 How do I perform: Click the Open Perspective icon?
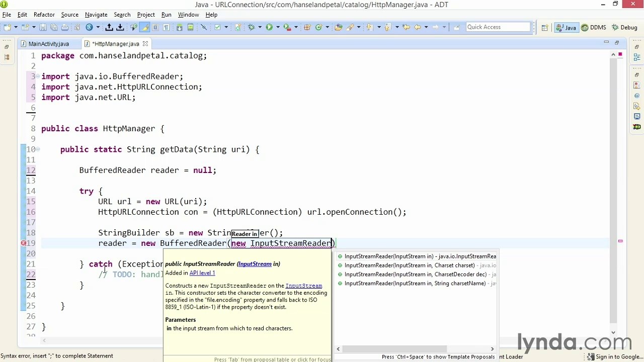pos(545,27)
